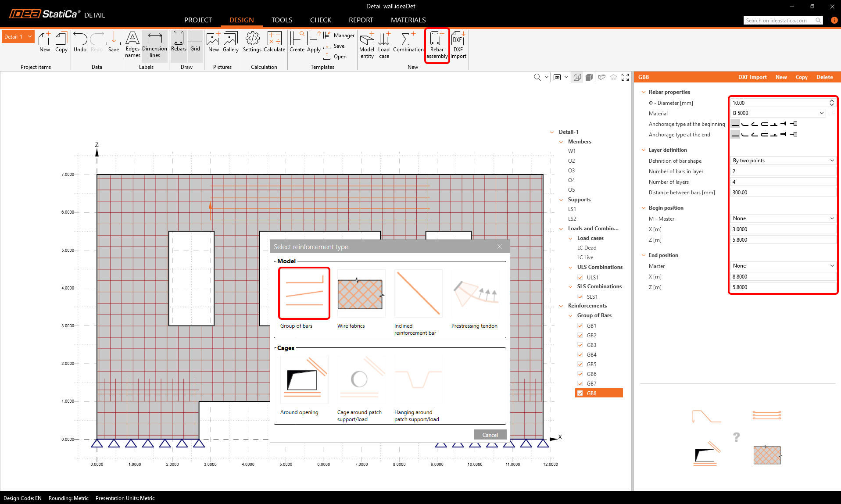This screenshot has width=841, height=504.
Task: Toggle the SLS1 combination checkbox
Action: click(580, 297)
